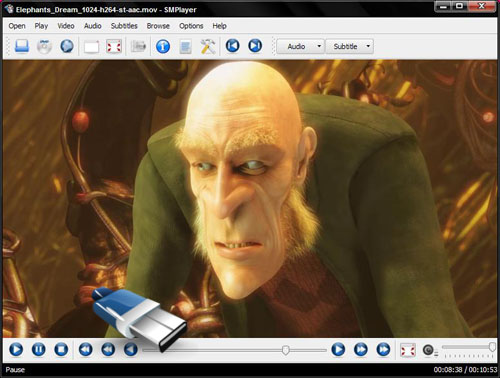Pause playback with the pause button

click(38, 349)
